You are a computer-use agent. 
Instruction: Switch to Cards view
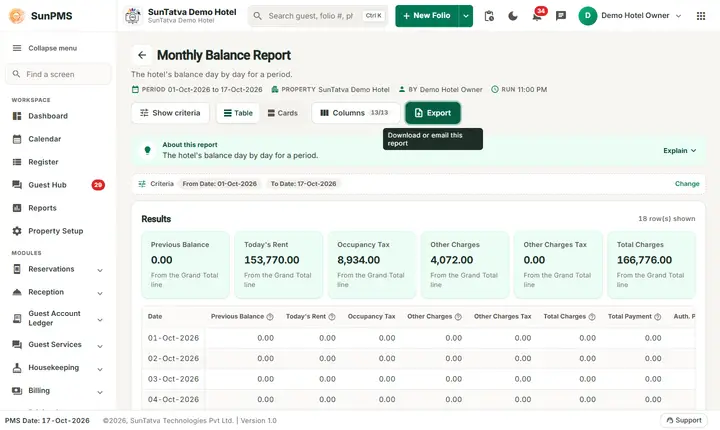(283, 113)
